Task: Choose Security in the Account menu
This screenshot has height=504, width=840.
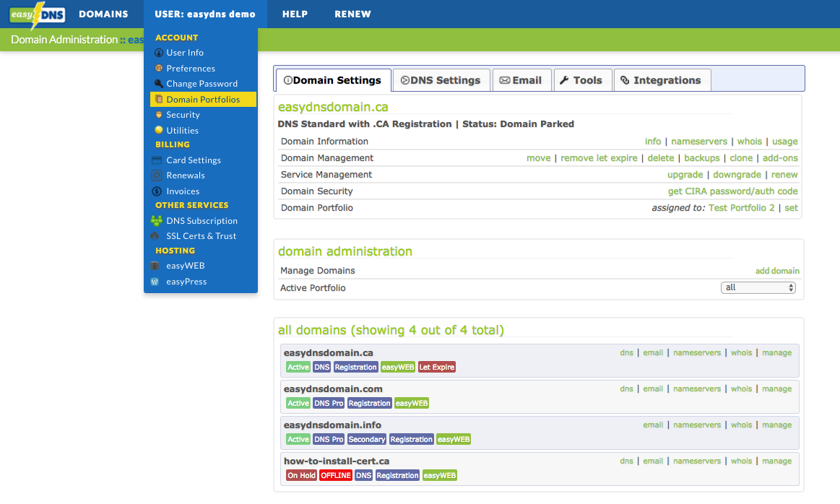Action: [x=183, y=115]
